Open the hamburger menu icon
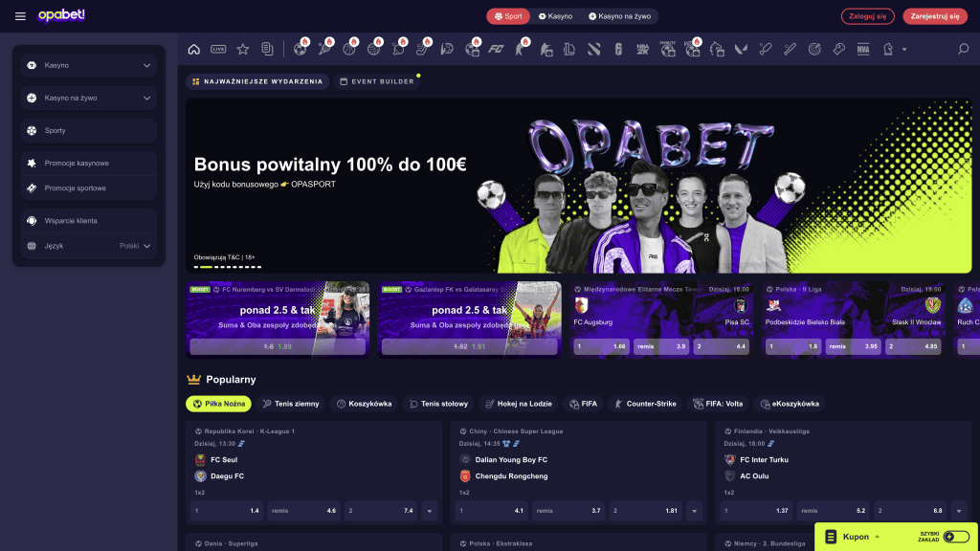980x551 pixels. coord(20,16)
